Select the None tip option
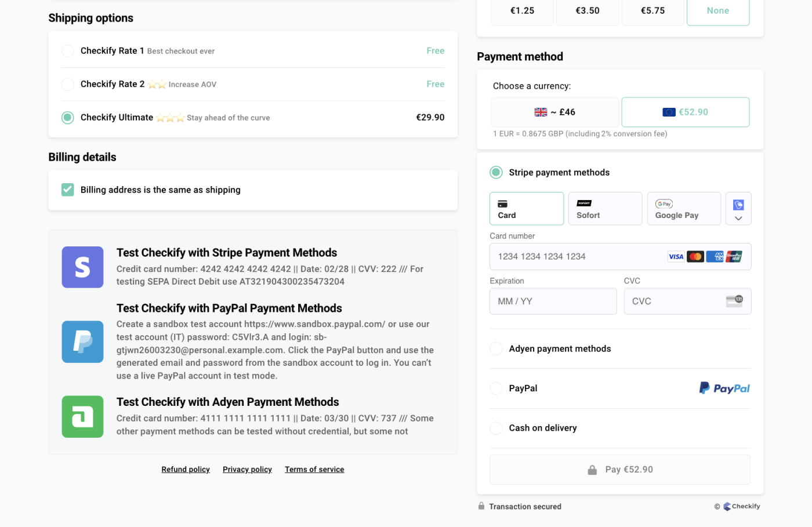The image size is (812, 527). coord(718,10)
